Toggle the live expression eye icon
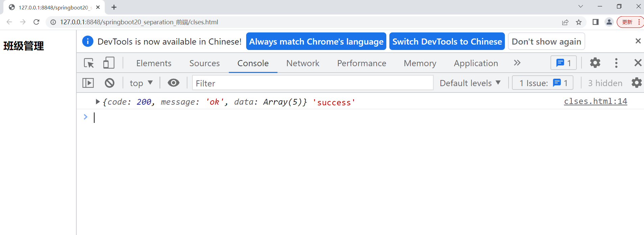 coord(174,83)
